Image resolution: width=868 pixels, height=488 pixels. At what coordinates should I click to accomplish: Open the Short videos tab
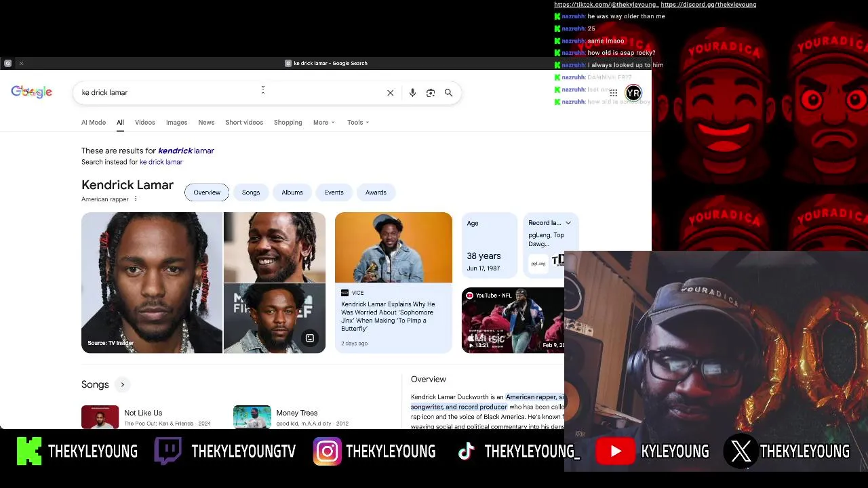(x=244, y=123)
